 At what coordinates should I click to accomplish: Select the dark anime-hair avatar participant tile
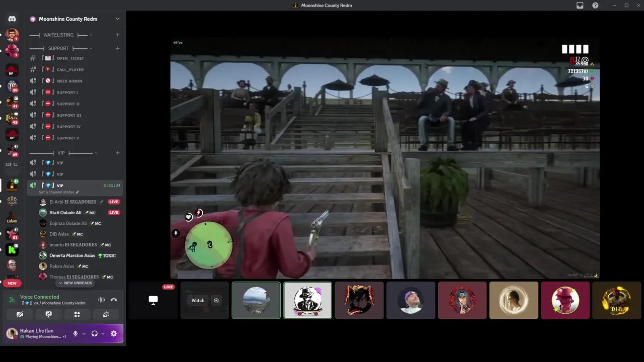(x=359, y=300)
